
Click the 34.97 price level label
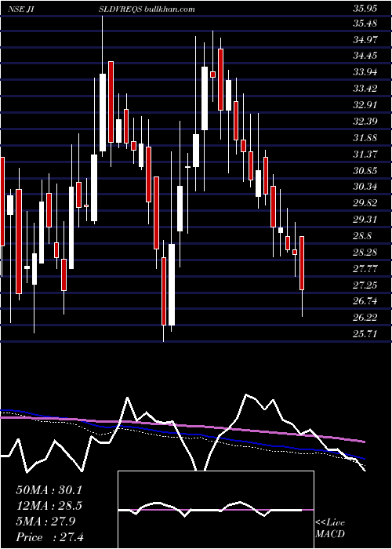(x=365, y=40)
